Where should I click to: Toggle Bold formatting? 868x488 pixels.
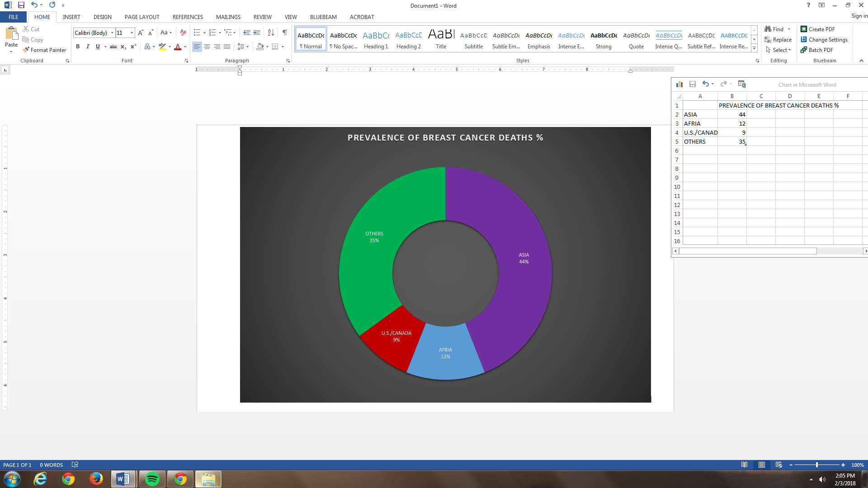tap(78, 47)
